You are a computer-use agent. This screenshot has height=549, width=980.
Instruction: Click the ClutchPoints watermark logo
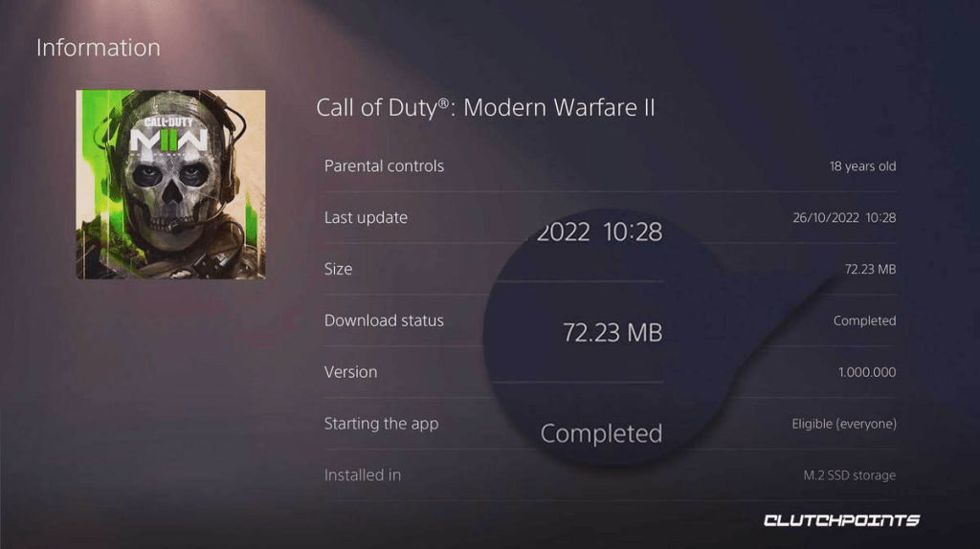point(841,520)
